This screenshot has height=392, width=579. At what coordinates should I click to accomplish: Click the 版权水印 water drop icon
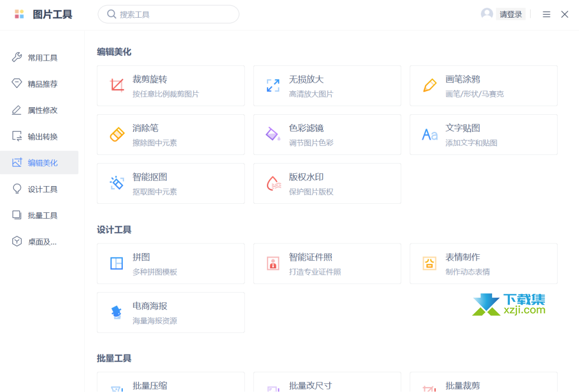273,183
